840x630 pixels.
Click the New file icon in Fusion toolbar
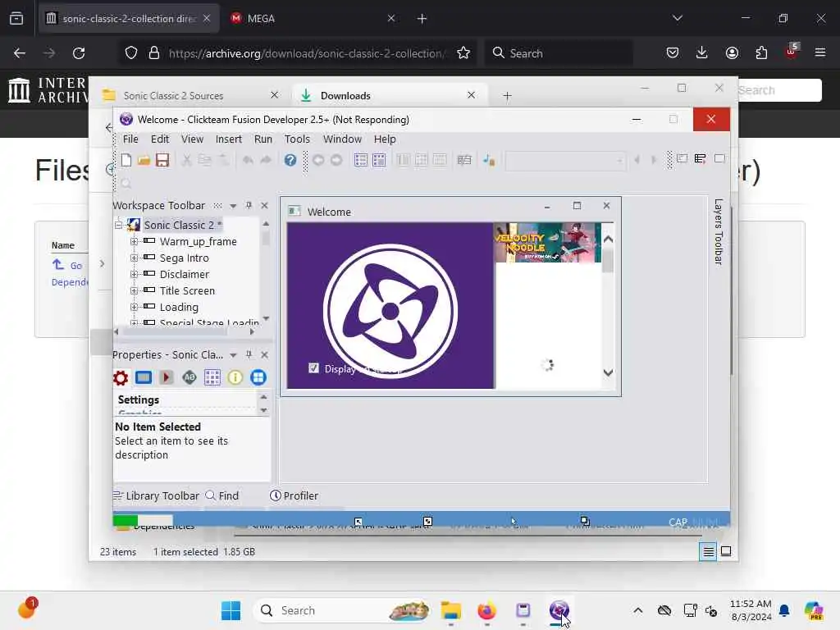coord(126,160)
